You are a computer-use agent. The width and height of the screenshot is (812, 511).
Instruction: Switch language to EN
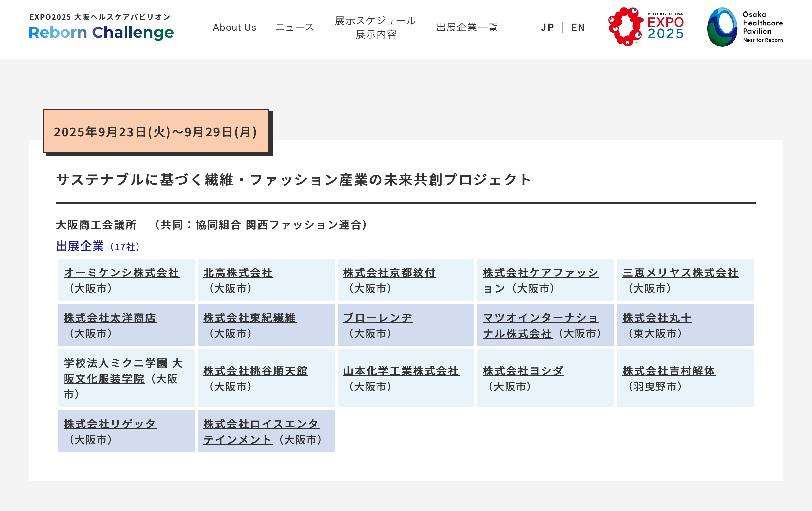tap(578, 27)
